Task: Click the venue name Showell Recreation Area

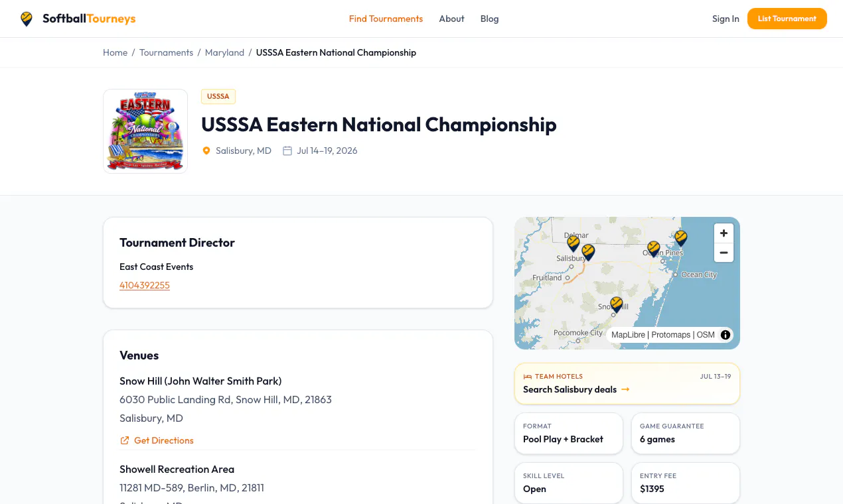Action: [x=177, y=469]
